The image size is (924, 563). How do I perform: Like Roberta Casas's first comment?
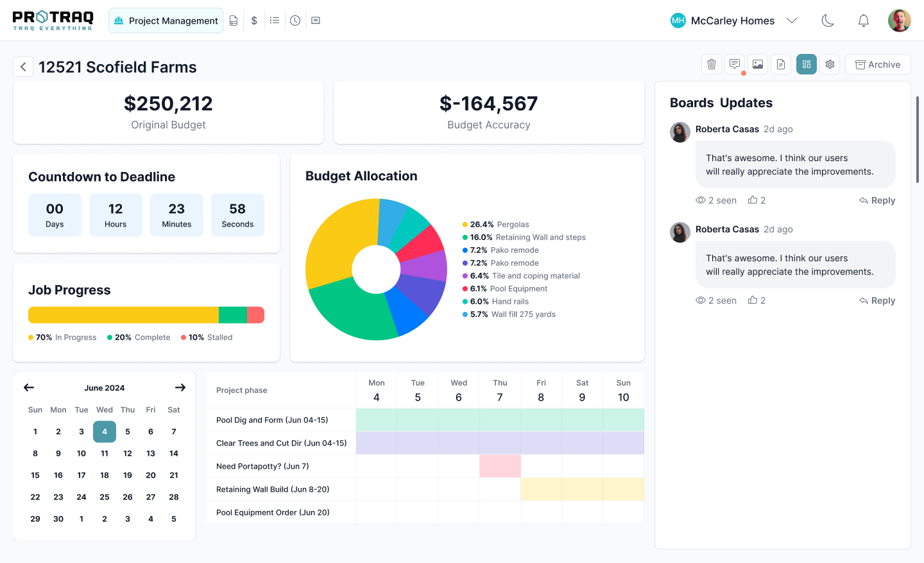point(753,200)
